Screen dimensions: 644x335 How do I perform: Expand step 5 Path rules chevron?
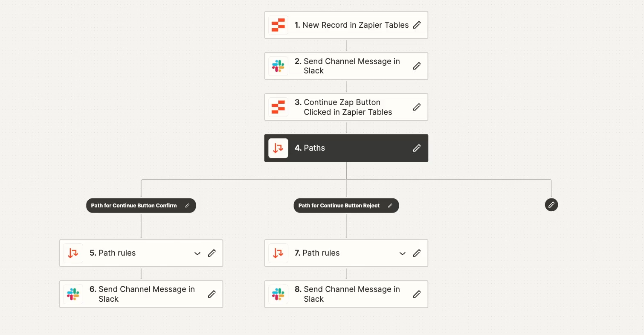197,253
